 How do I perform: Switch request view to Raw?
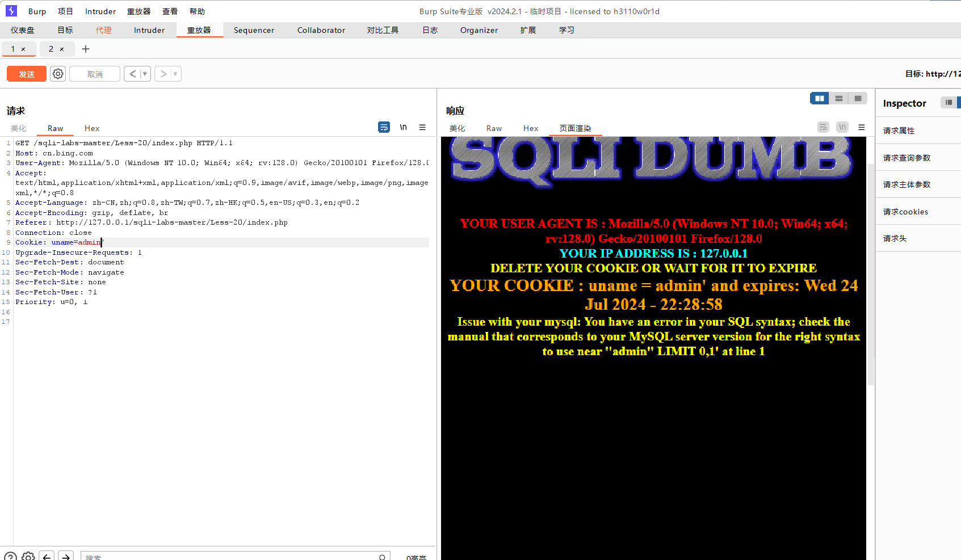pos(55,128)
